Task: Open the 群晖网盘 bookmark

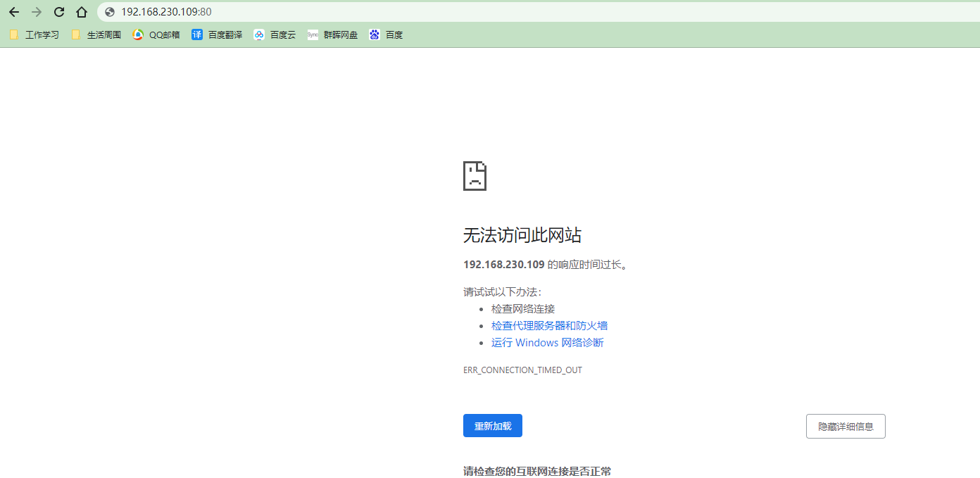Action: (332, 34)
